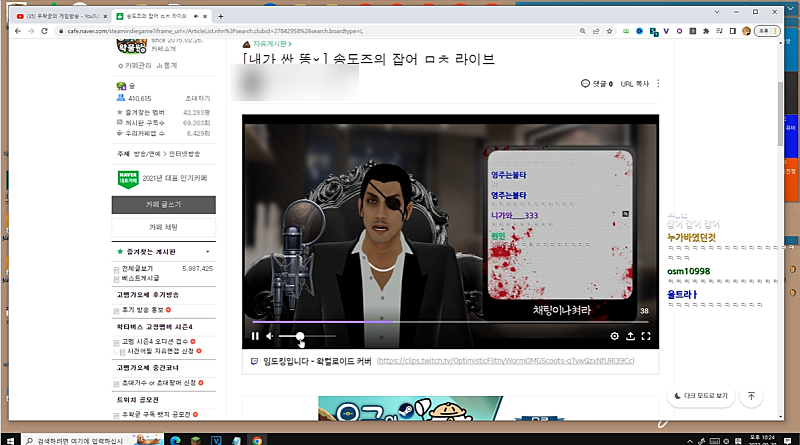Open '카페 채팅' cafe chat button

tap(164, 227)
